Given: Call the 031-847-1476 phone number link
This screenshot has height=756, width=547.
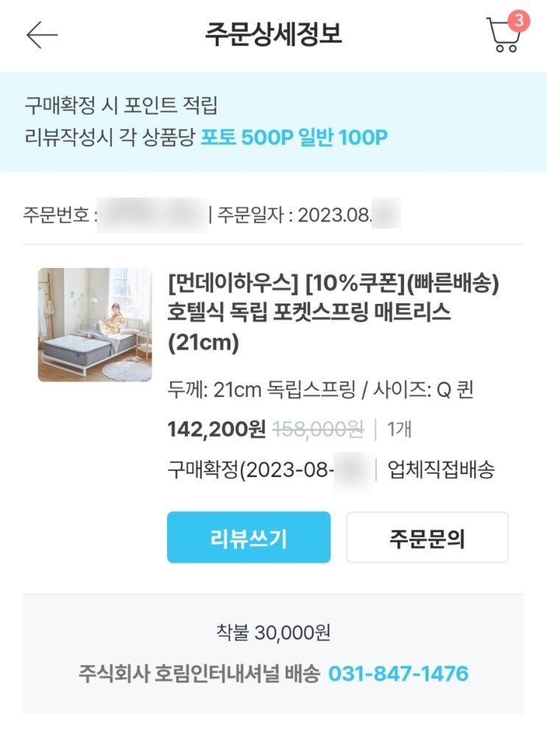Looking at the screenshot, I should tap(398, 674).
